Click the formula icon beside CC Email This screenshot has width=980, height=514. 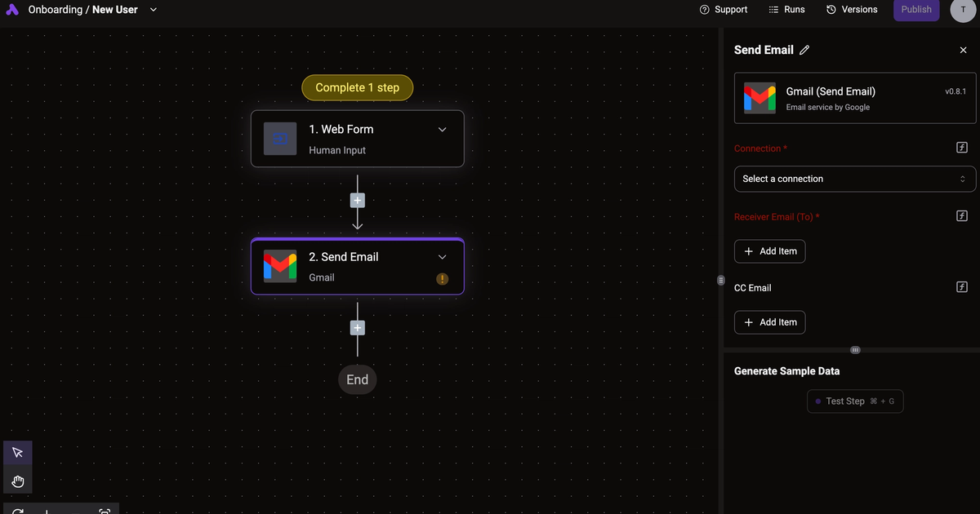pyautogui.click(x=961, y=286)
